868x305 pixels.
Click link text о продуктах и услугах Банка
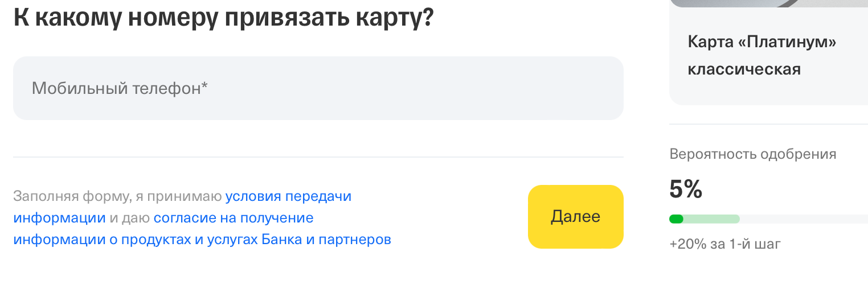pyautogui.click(x=205, y=240)
